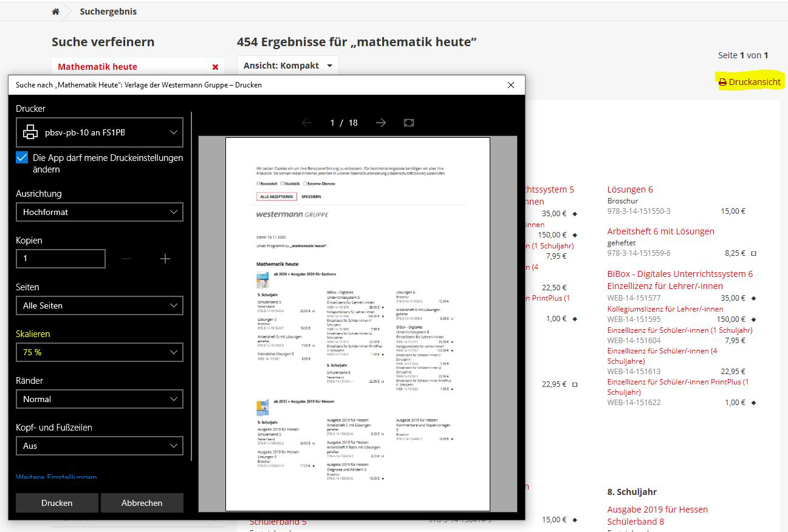Screen dimensions: 788x532
Task: Click the Abbrechen button
Action: [142, 503]
